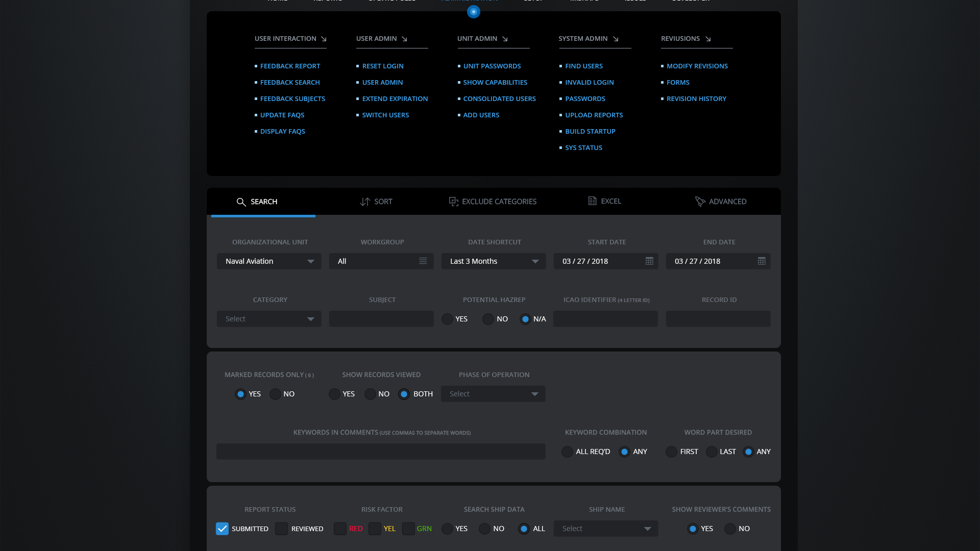Open the Display FAQs link
Screen dimensions: 980x551
(x=283, y=132)
